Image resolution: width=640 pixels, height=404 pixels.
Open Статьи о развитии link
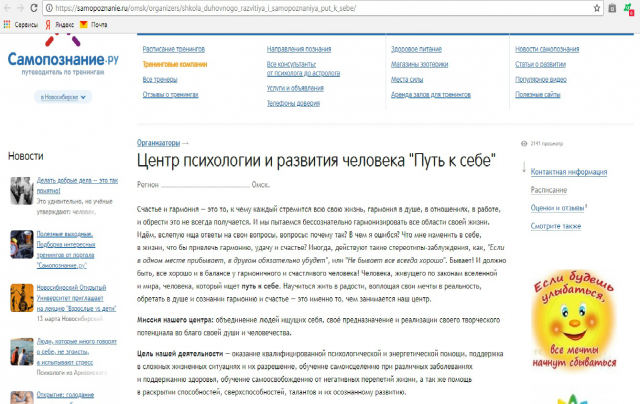pyautogui.click(x=540, y=64)
